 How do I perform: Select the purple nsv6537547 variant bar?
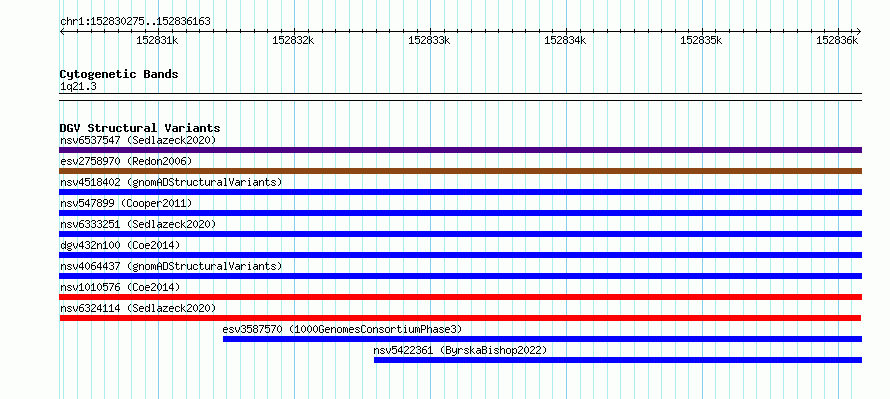pyautogui.click(x=460, y=150)
